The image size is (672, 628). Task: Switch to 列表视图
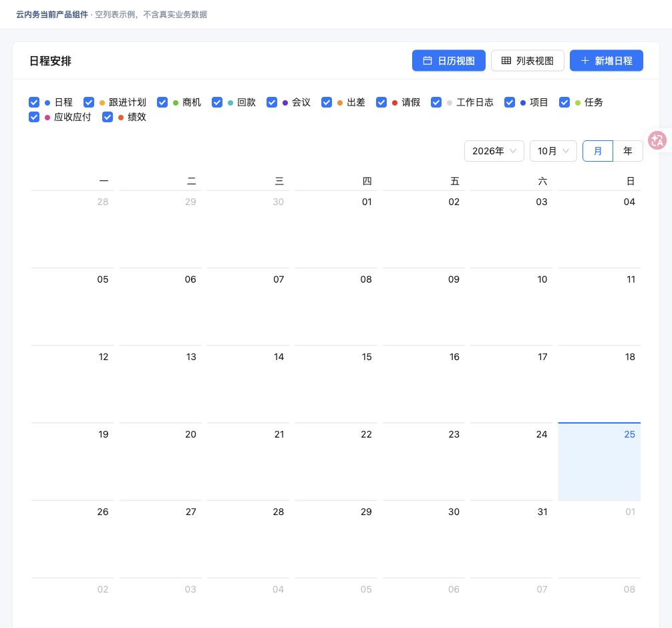click(528, 60)
